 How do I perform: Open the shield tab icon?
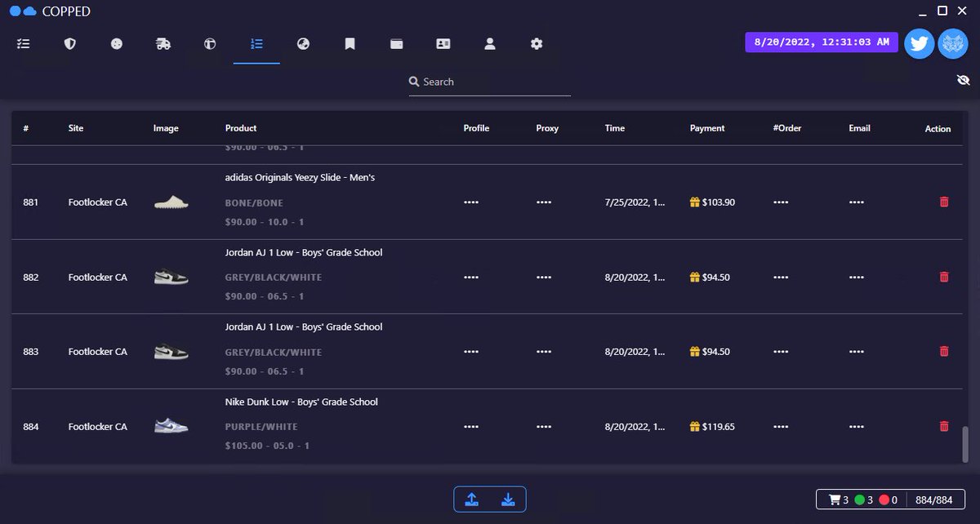coord(70,44)
